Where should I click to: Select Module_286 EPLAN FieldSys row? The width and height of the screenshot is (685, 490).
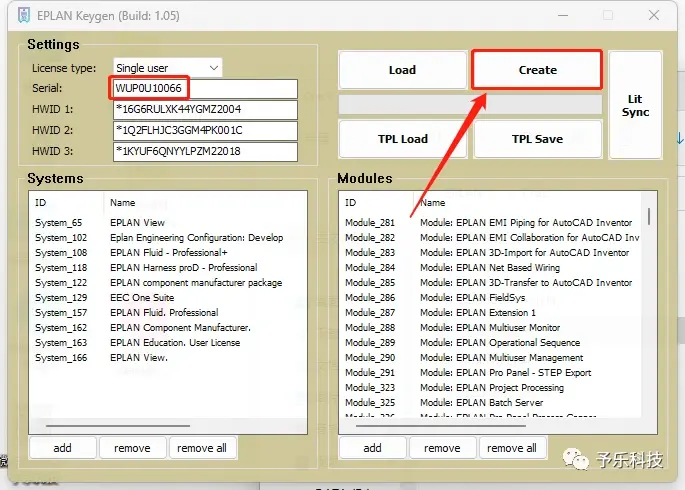pos(491,297)
